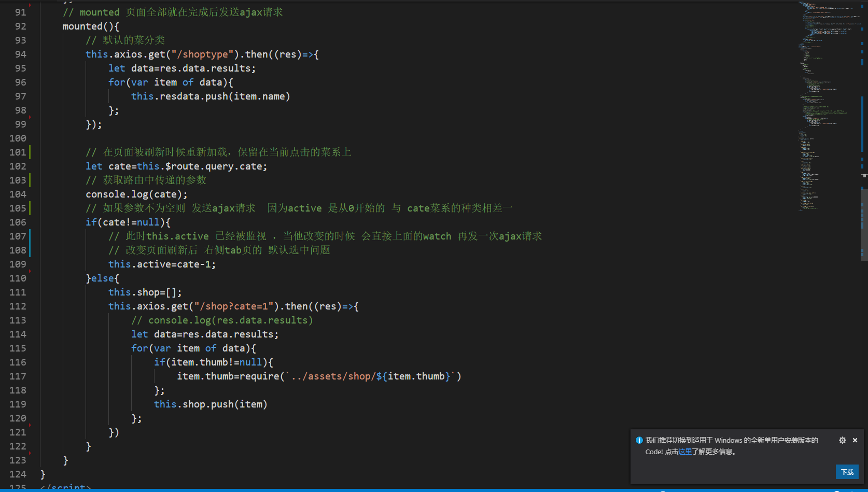Click comment starting '如果参数不为空则'
868x492 pixels.
[299, 208]
